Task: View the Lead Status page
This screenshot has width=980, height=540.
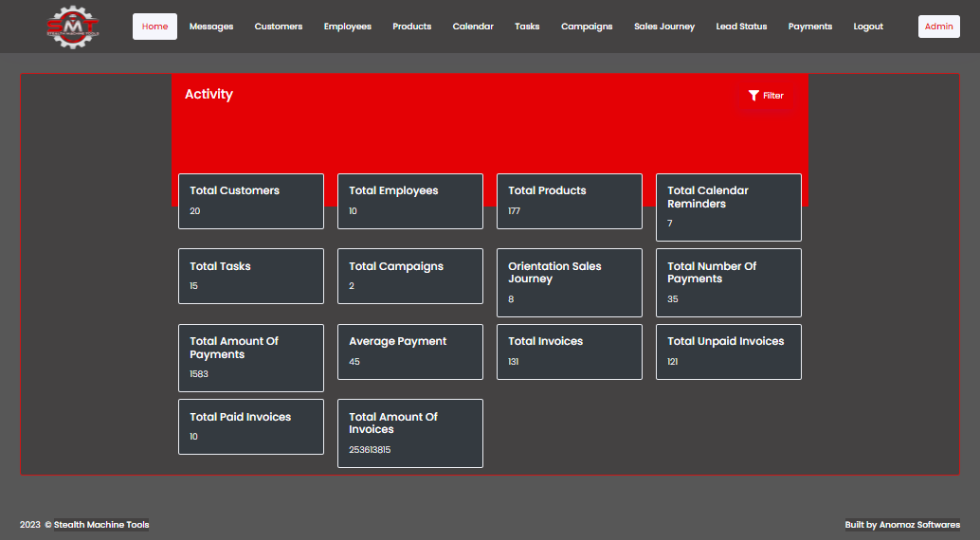Action: coord(741,27)
